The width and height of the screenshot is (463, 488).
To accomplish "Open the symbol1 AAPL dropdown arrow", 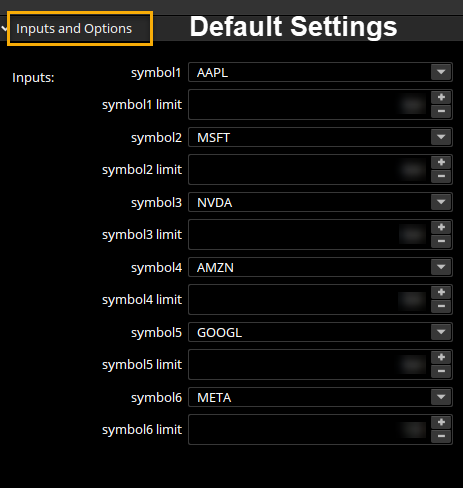I will 441,72.
